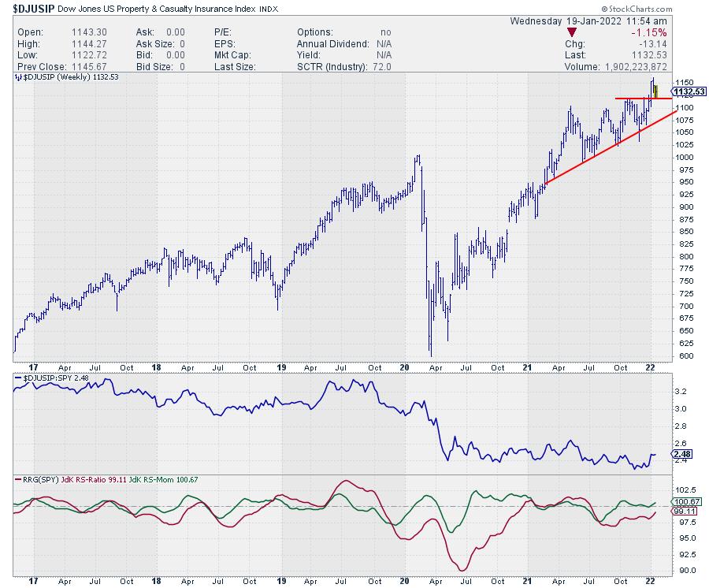Click the 2.48 relative strength value tag

point(682,455)
